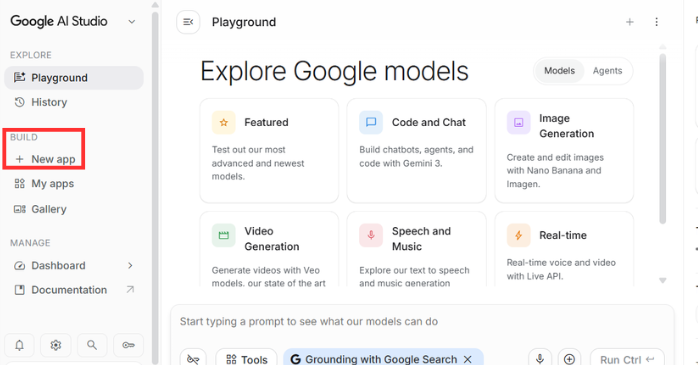
Task: Open the Image Generation card
Action: pos(564,150)
